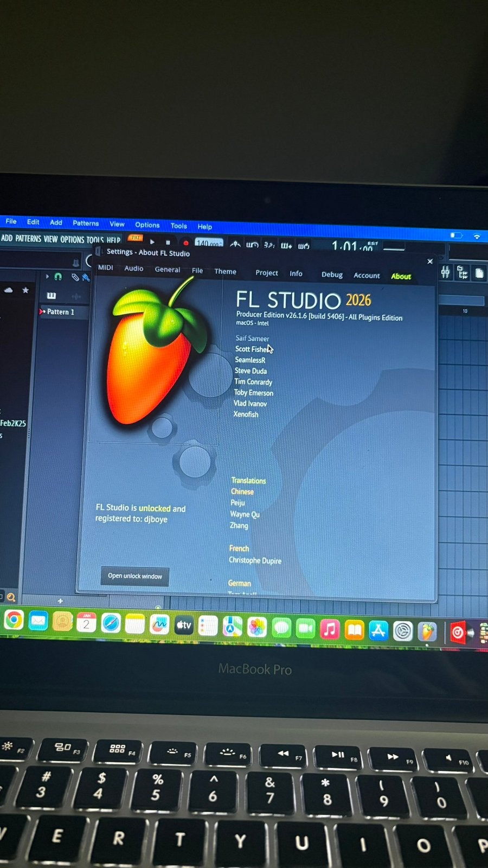Select the highlighted About tab
Viewport: 488px width, 868px height.
tap(401, 277)
